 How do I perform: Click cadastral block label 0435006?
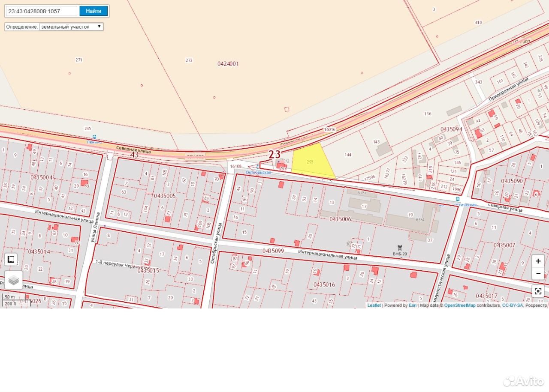340,219
